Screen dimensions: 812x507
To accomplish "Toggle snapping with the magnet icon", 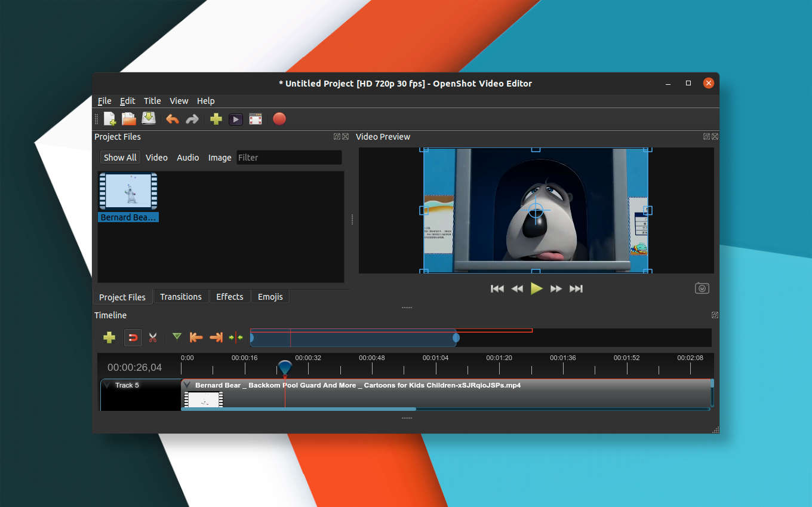I will tap(133, 337).
